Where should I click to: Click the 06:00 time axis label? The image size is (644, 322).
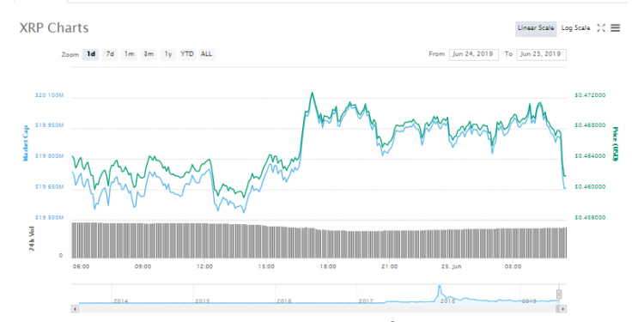[82, 266]
